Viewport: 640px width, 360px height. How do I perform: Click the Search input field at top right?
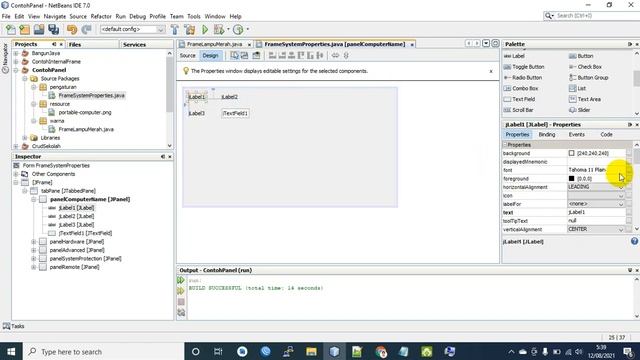598,16
